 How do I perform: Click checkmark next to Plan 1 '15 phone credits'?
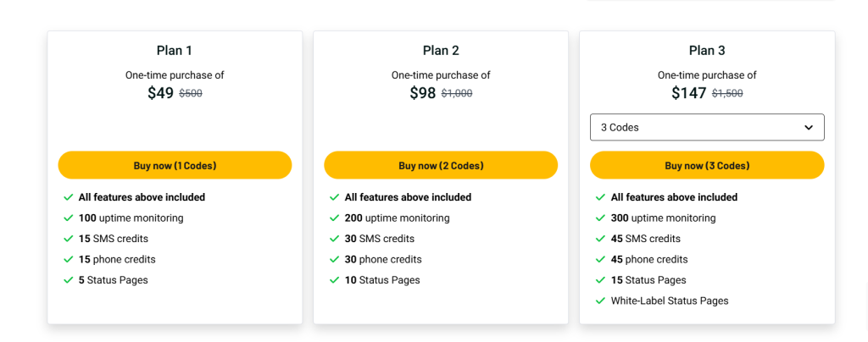click(69, 260)
